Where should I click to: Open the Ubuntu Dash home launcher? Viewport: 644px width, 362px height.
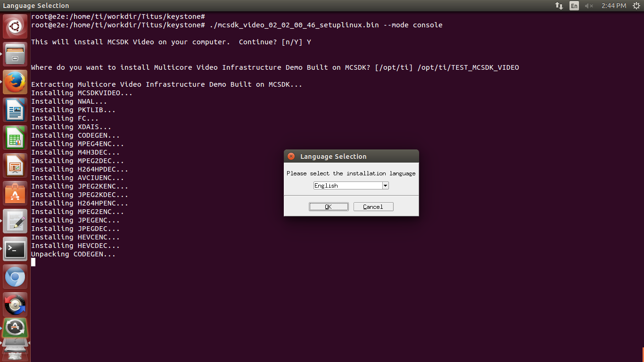point(15,26)
